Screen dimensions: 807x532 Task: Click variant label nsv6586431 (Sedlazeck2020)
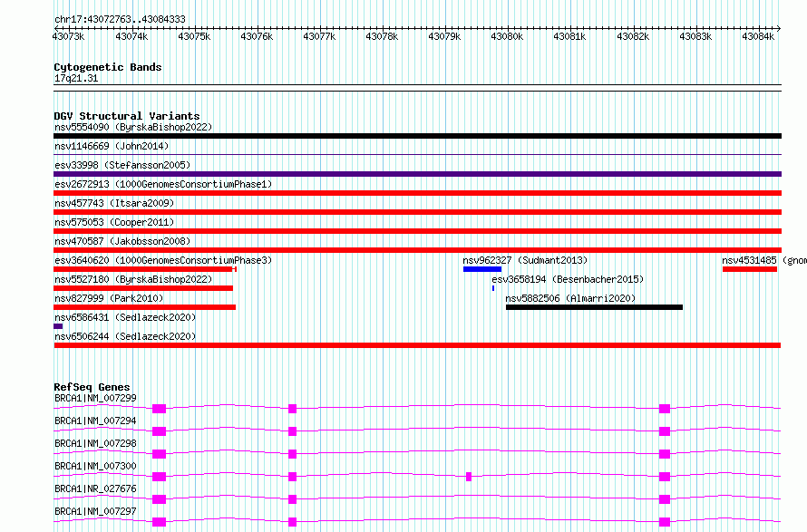coord(125,317)
